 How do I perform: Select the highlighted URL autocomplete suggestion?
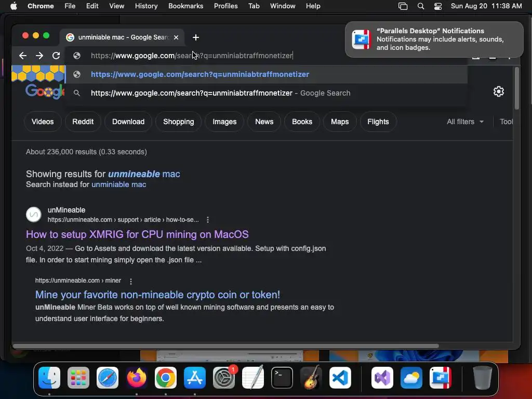point(267,74)
